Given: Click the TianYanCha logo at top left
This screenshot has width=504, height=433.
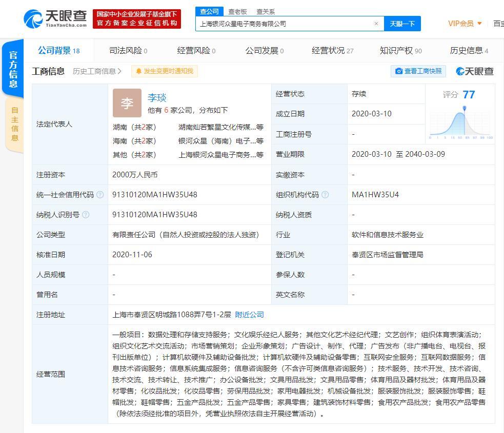Looking at the screenshot, I should point(55,18).
